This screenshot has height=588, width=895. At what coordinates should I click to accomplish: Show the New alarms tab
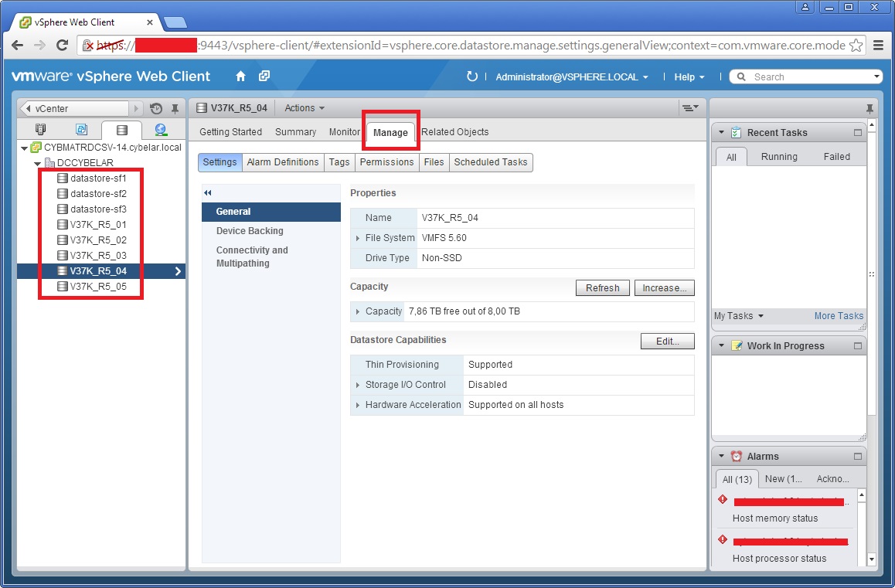click(x=783, y=479)
